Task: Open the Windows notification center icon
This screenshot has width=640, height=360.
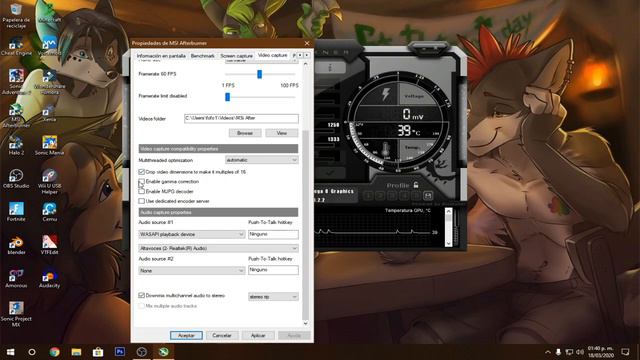Action: (x=625, y=352)
